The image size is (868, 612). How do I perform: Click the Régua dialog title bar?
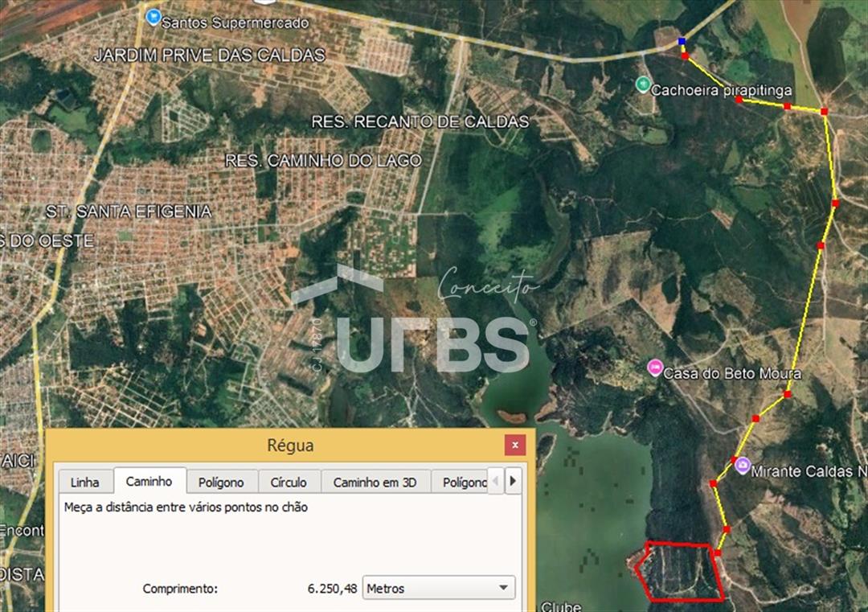[x=289, y=445]
